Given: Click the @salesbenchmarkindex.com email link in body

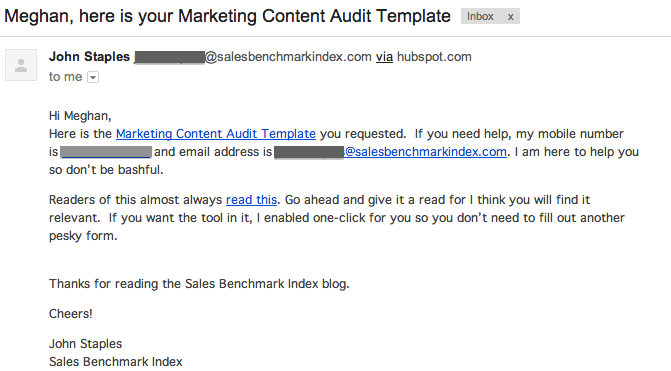Looking at the screenshot, I should pyautogui.click(x=425, y=151).
